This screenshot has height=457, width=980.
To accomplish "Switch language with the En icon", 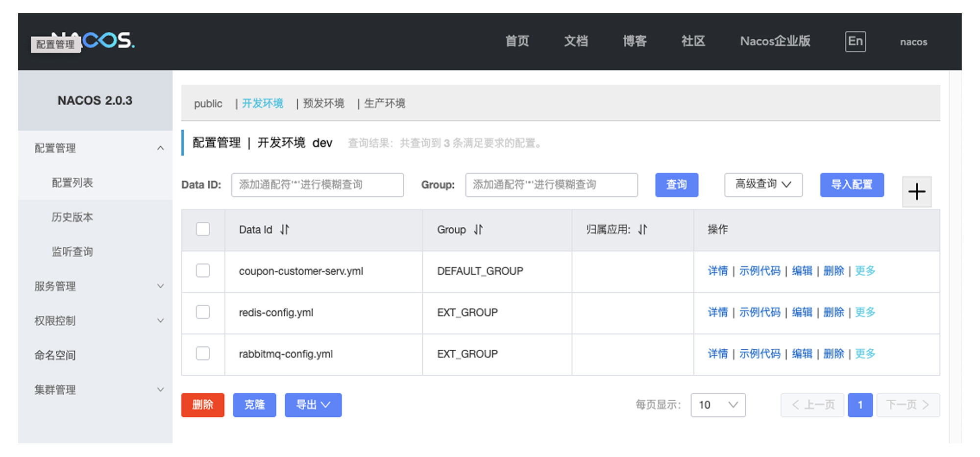I will pos(855,41).
